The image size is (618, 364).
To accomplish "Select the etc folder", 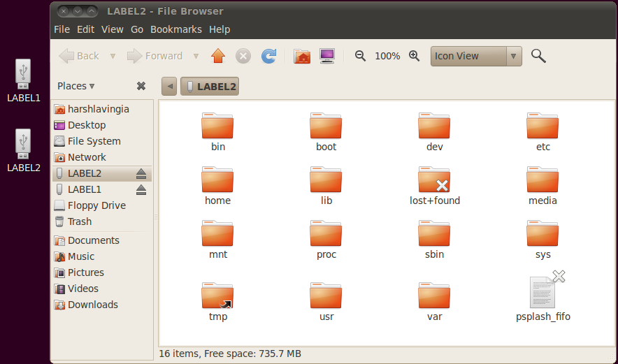I will pyautogui.click(x=542, y=132).
